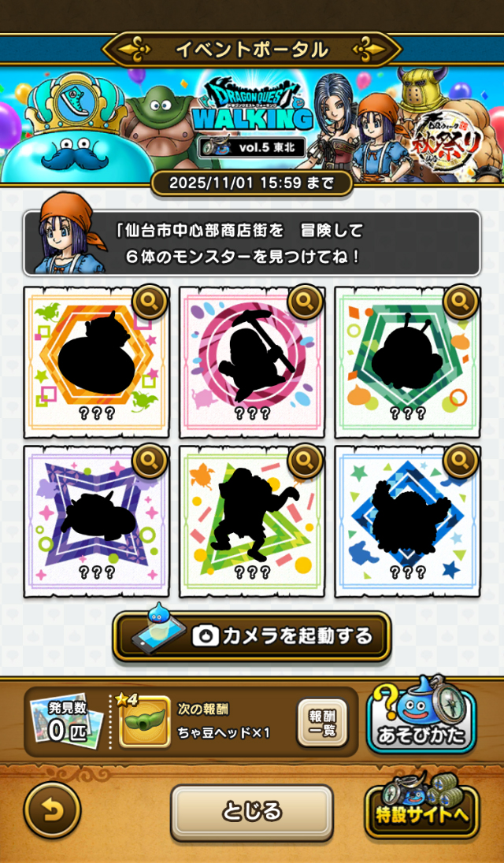The image size is (504, 863).
Task: Select the green triangle walking monster thumbnail
Action: pos(252,522)
